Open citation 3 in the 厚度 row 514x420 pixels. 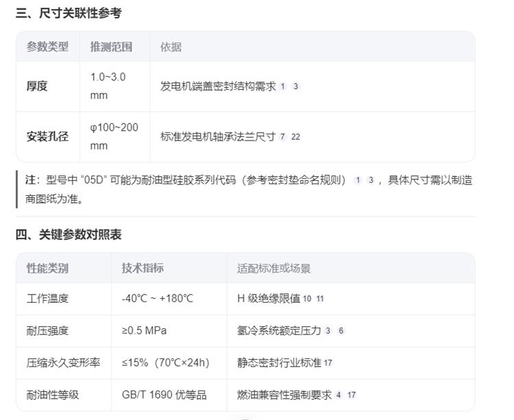tap(295, 86)
